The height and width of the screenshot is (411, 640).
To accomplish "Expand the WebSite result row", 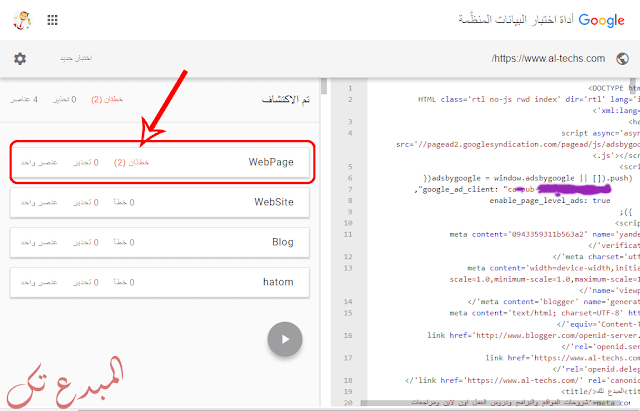I will click(x=162, y=201).
